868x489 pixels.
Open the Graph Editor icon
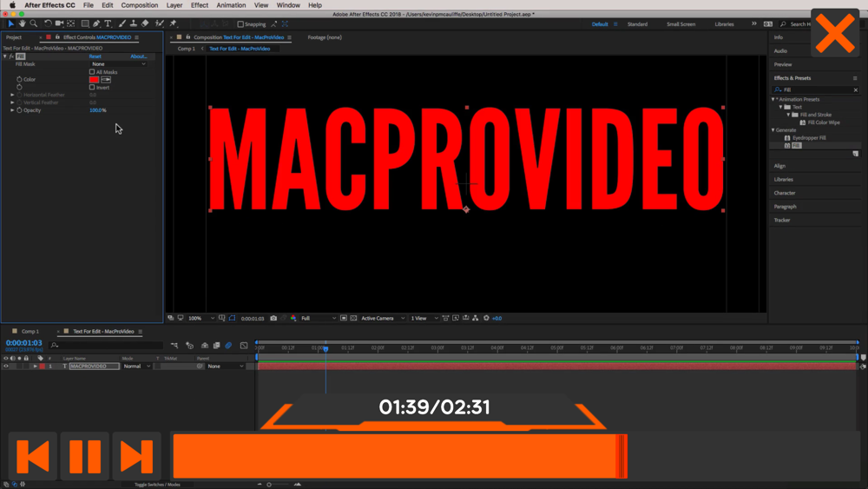click(x=244, y=346)
